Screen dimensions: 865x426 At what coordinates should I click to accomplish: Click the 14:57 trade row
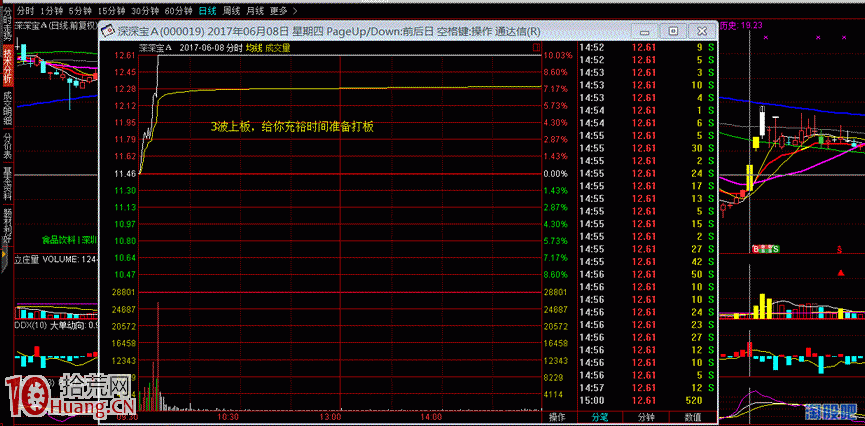(x=647, y=388)
